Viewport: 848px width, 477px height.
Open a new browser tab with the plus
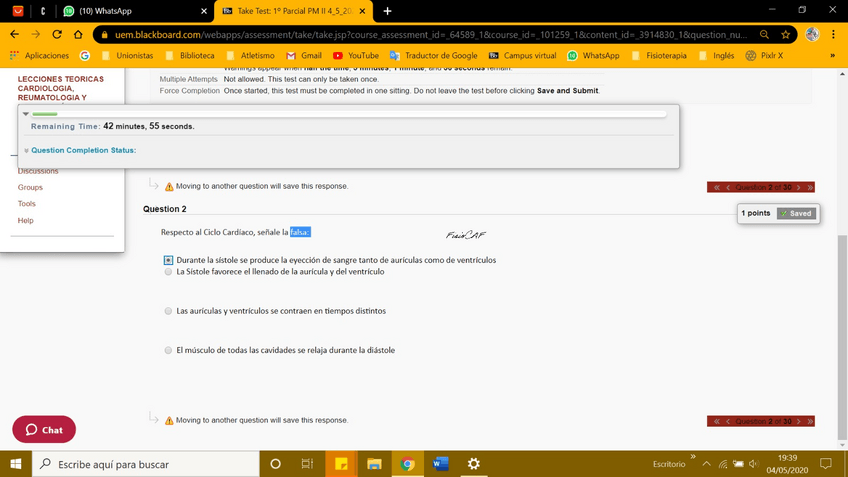pos(387,11)
